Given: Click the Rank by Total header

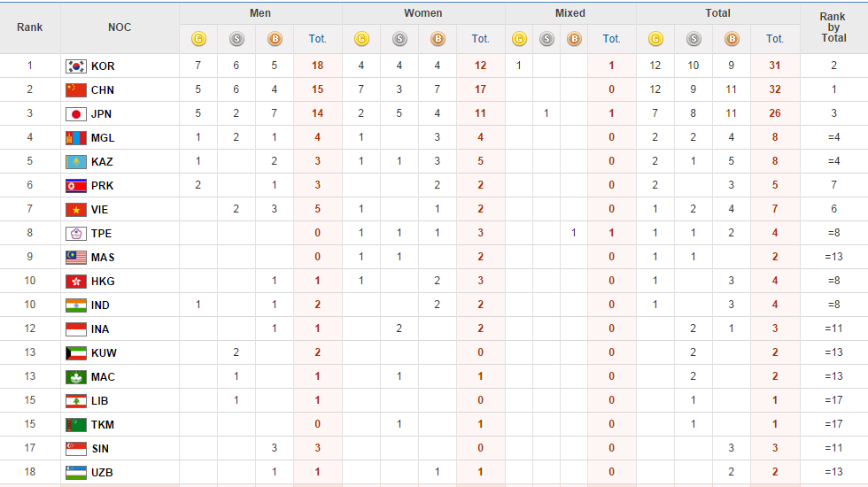Looking at the screenshot, I should [833, 27].
